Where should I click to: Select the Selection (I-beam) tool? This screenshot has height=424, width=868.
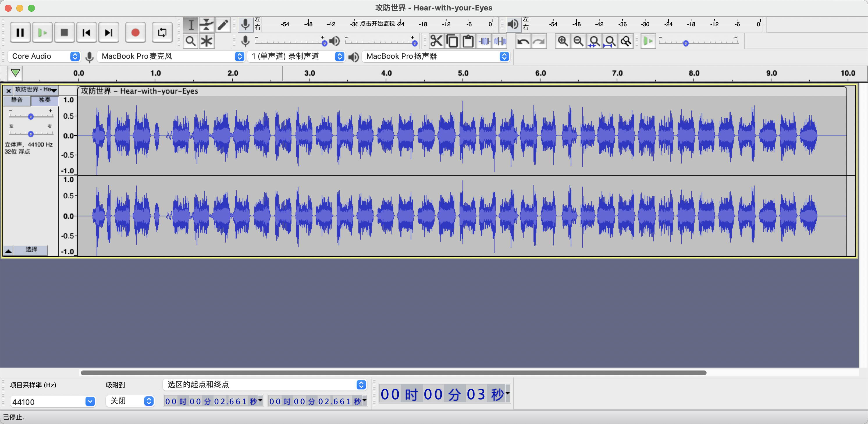191,25
